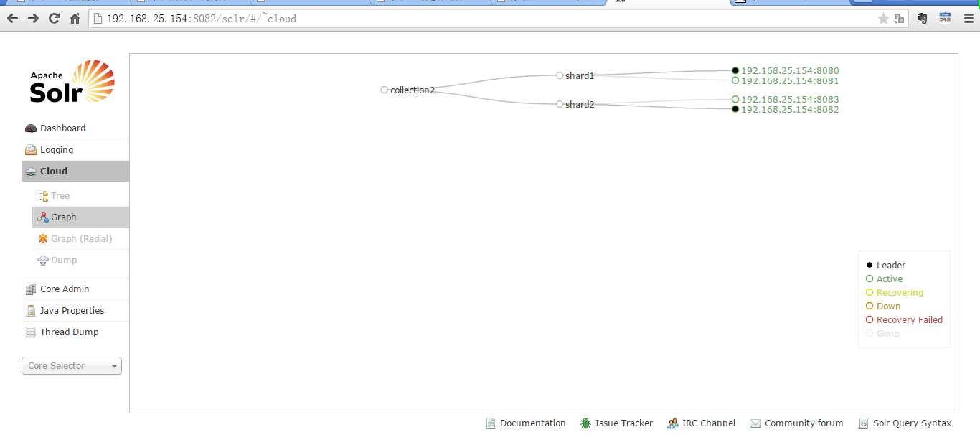
Task: Click the Dump icon
Action: pyautogui.click(x=43, y=261)
